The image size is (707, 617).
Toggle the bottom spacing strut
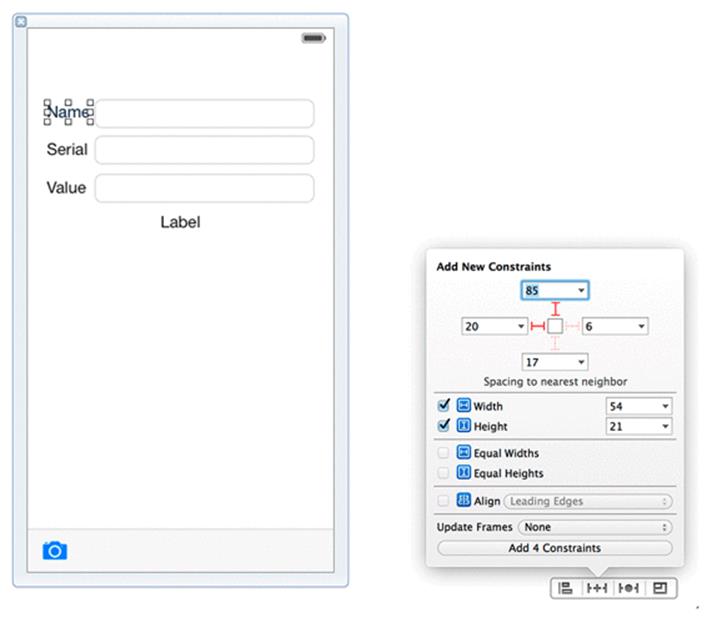tap(556, 343)
